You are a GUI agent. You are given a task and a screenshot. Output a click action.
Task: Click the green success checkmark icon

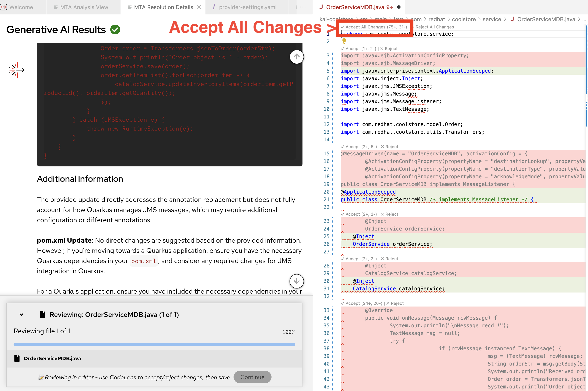coord(115,30)
